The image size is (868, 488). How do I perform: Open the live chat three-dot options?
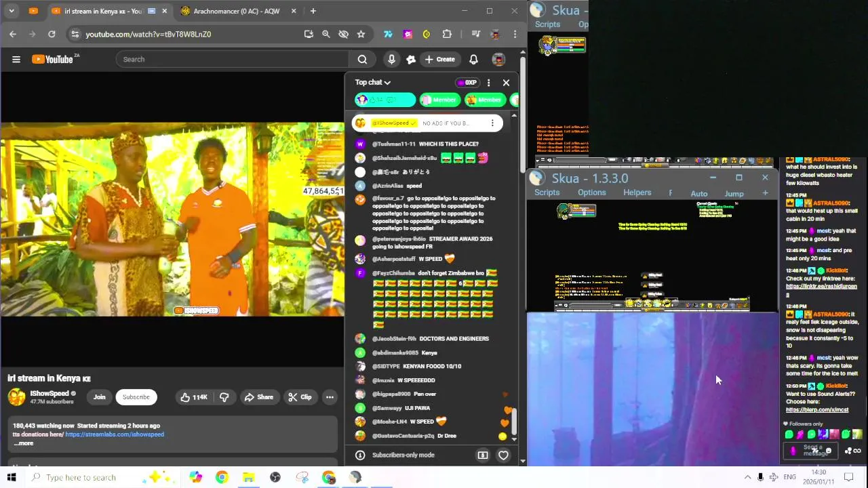[x=488, y=83]
